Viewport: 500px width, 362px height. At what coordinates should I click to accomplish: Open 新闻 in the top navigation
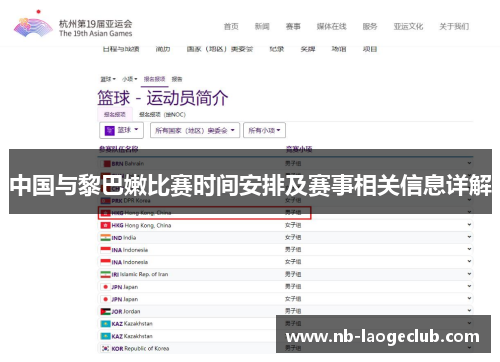[262, 26]
